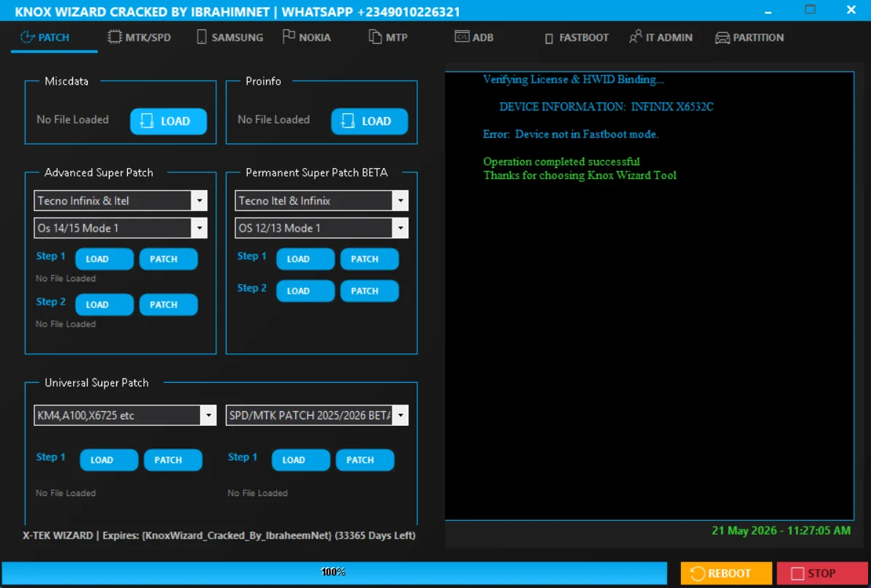Click PATCH for Advanced Super Patch Step 1
The width and height of the screenshot is (871, 588).
[168, 259]
